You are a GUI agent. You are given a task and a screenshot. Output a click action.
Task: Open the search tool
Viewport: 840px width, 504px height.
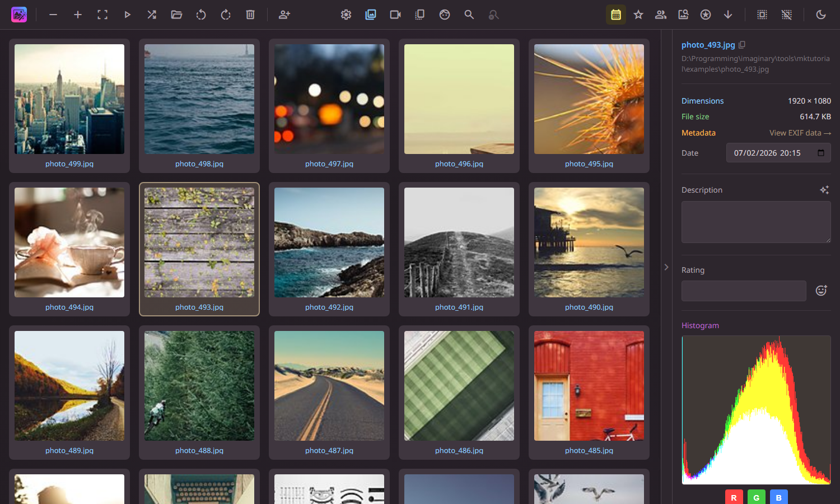(x=469, y=15)
